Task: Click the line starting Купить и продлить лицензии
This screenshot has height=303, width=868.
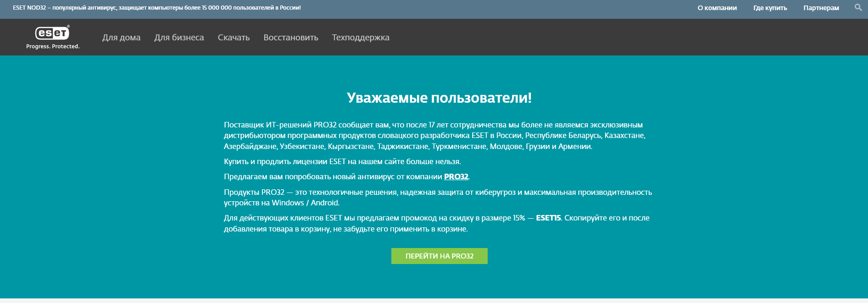Action: pos(342,161)
